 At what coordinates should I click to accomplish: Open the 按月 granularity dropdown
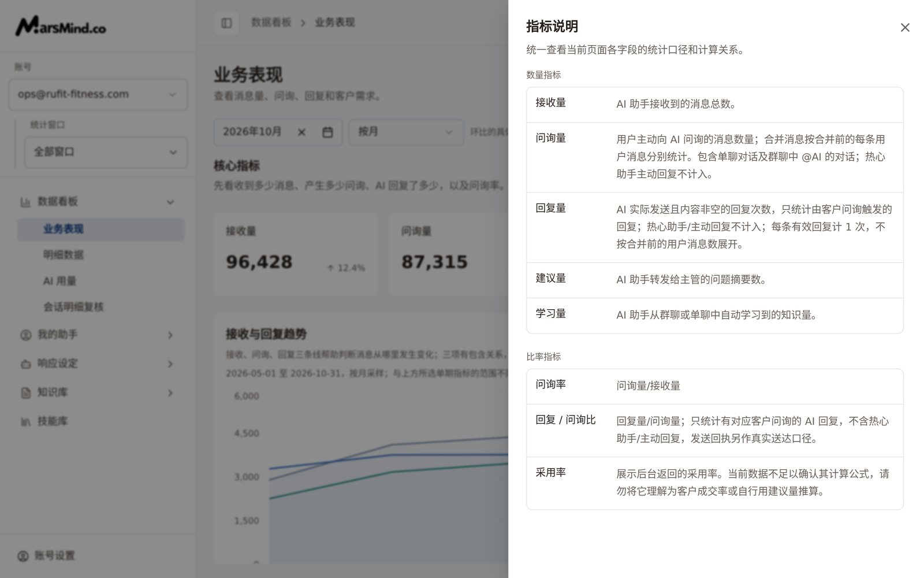pyautogui.click(x=406, y=132)
